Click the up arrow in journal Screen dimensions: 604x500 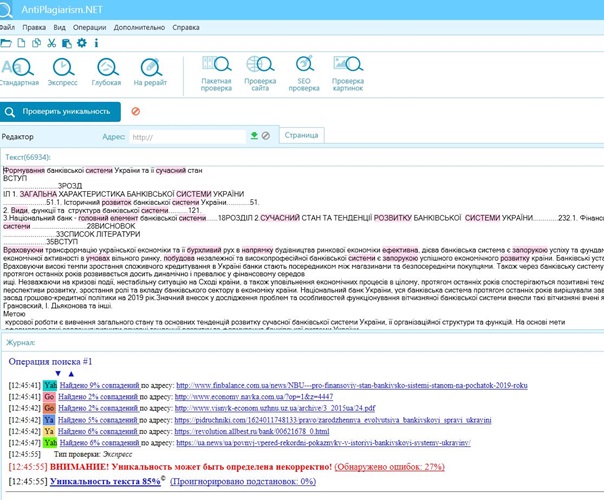click(x=71, y=373)
